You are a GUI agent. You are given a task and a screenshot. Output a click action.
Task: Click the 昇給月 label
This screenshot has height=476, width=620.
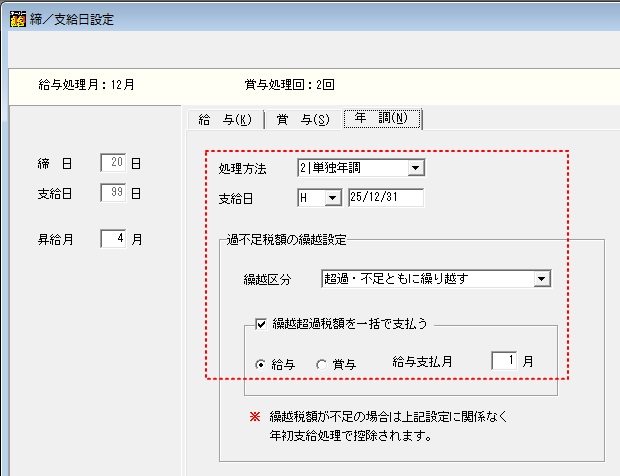pos(55,240)
